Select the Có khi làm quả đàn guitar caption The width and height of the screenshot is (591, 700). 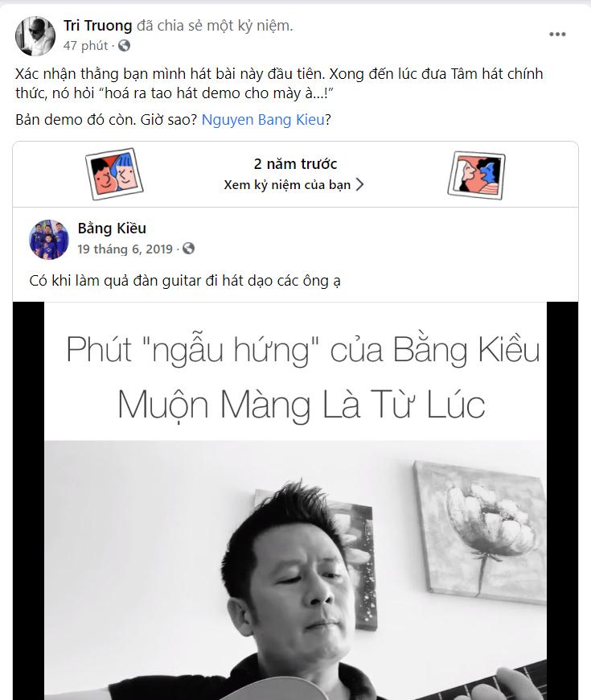(185, 281)
